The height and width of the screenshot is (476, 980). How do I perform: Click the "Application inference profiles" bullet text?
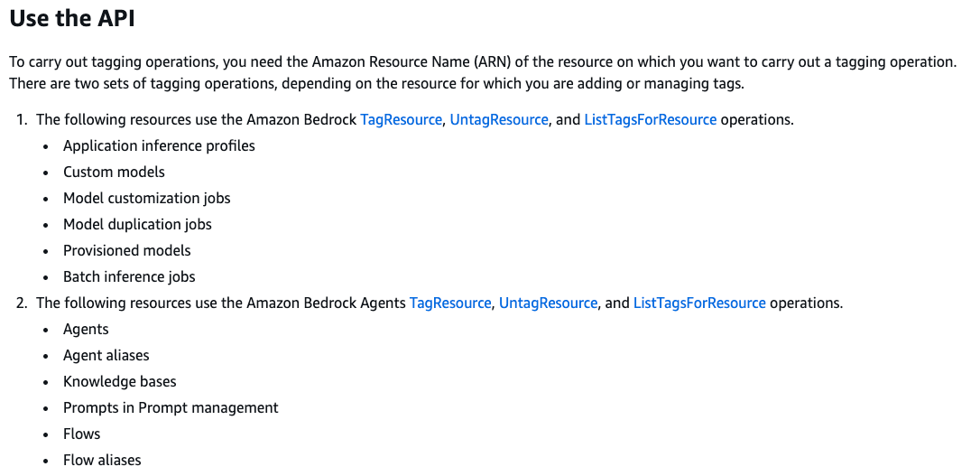pos(159,145)
